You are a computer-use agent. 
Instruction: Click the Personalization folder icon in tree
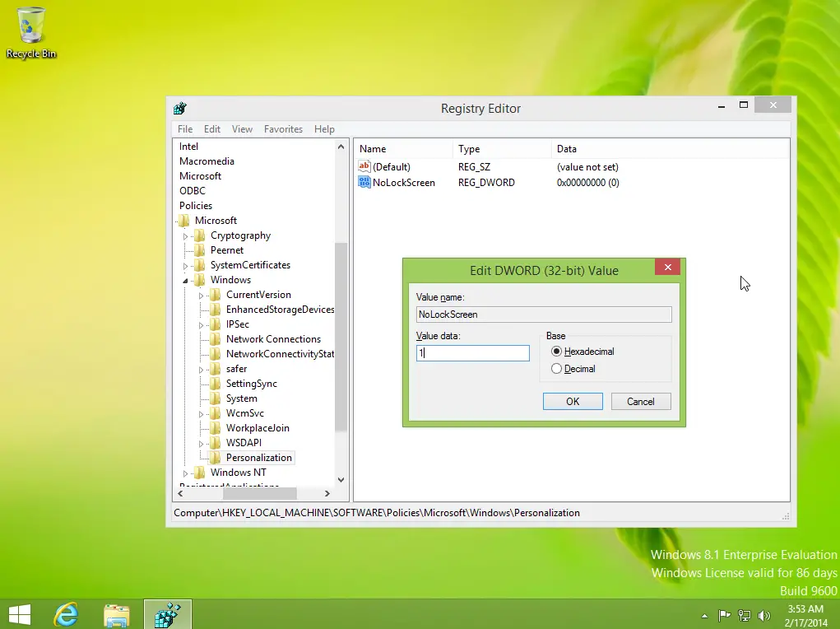coord(216,458)
